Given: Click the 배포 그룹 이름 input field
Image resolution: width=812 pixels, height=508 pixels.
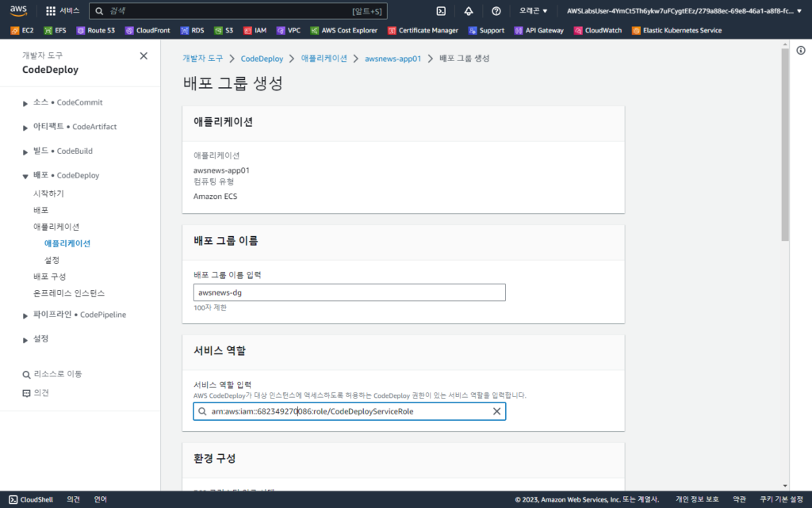Looking at the screenshot, I should pyautogui.click(x=350, y=292).
